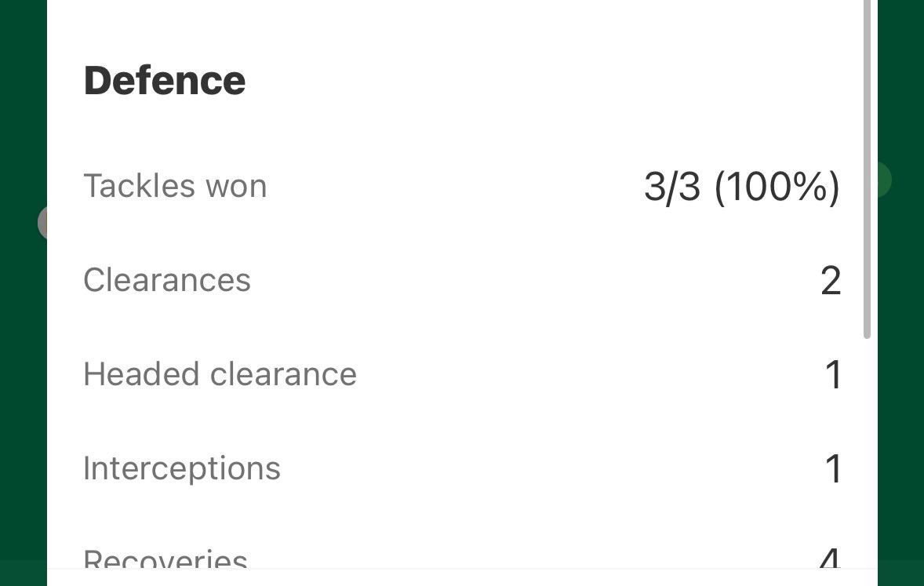Click the Recoveries value 4
924x586 pixels.
830,558
